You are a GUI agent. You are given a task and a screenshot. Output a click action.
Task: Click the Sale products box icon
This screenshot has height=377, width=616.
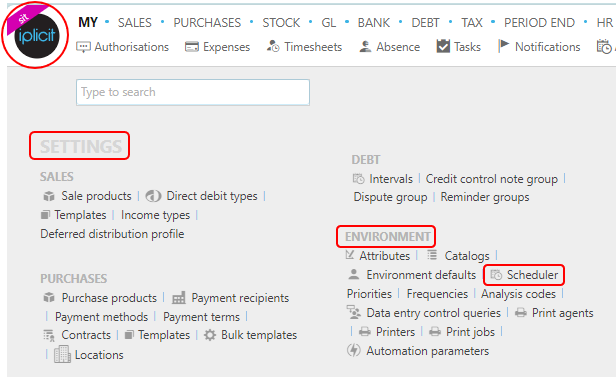tap(49, 196)
